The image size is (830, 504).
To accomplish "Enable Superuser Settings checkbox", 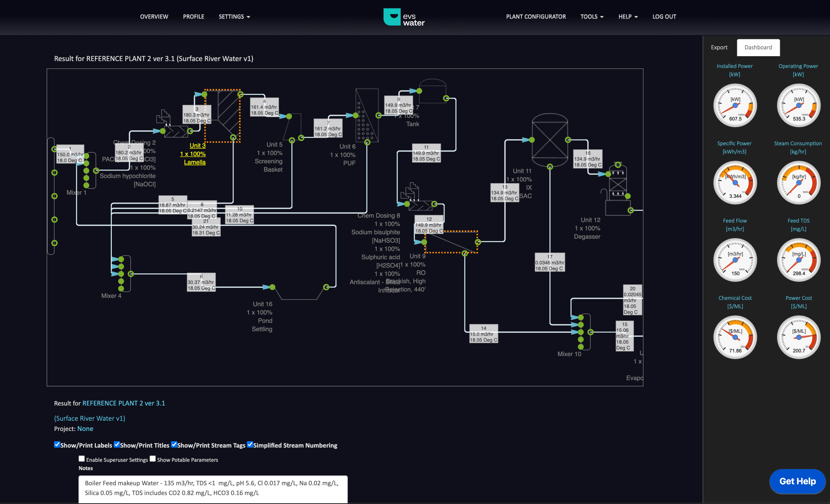I will point(82,459).
